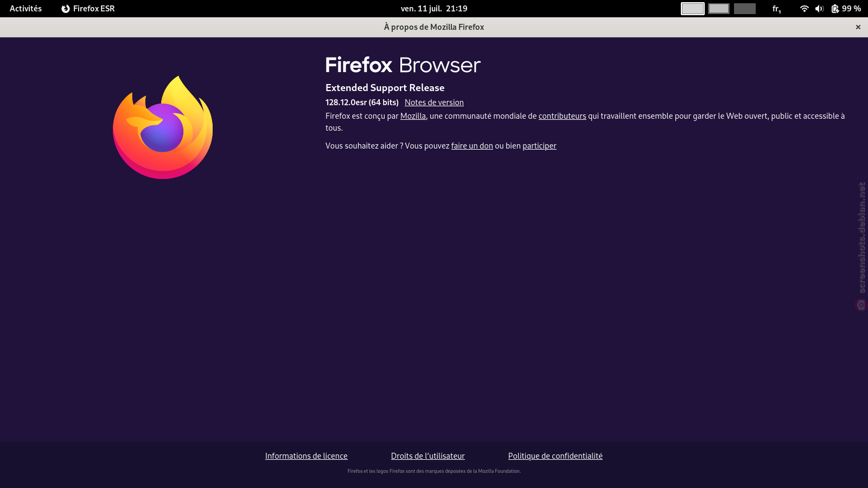Switch to the first workspace thumbnail

click(x=693, y=9)
